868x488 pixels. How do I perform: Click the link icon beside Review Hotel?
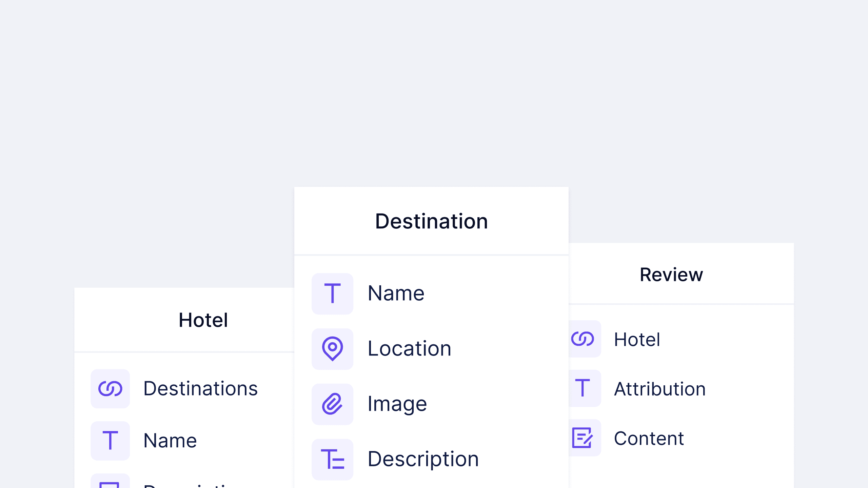click(x=583, y=339)
